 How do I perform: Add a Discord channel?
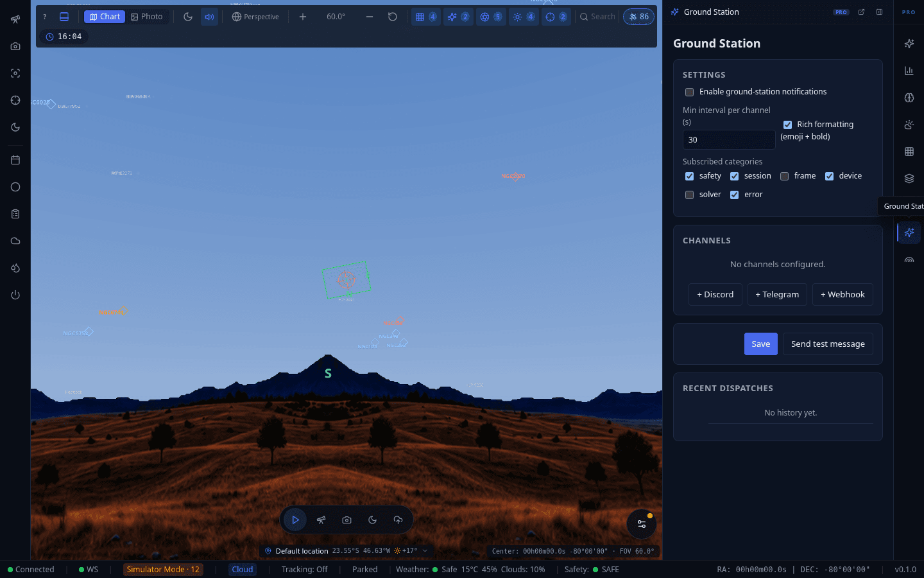tap(715, 294)
